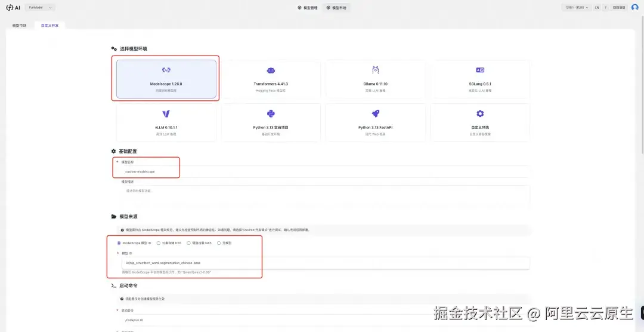Click the 自定义环境 gear icon
Image resolution: width=644 pixels, height=332 pixels.
480,113
